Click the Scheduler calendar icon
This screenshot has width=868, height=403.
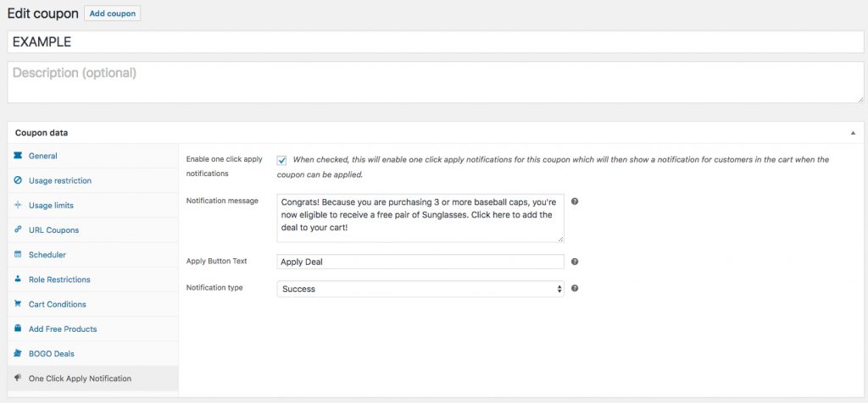coord(19,255)
